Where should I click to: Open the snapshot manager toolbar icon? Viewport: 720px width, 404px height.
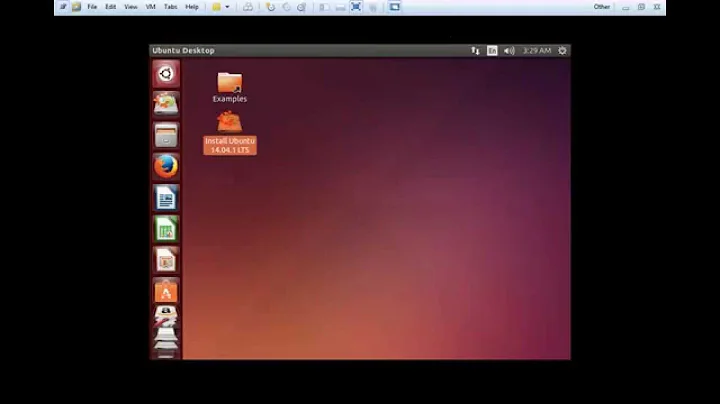click(302, 7)
